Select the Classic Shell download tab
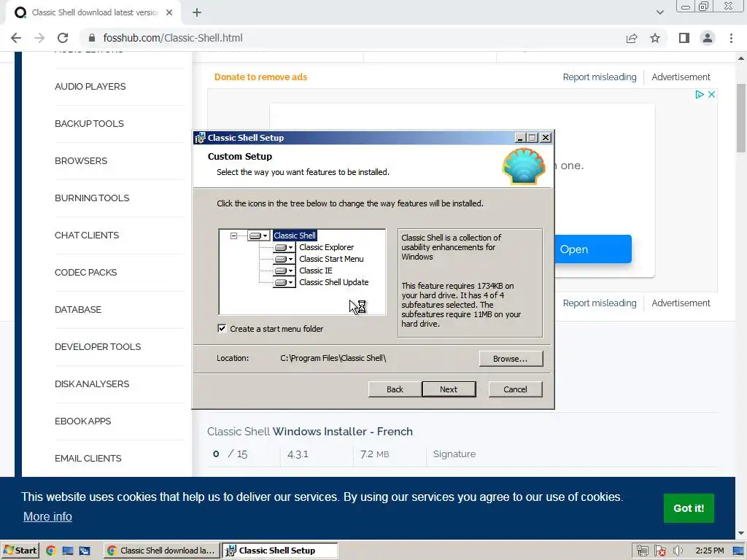 click(93, 13)
